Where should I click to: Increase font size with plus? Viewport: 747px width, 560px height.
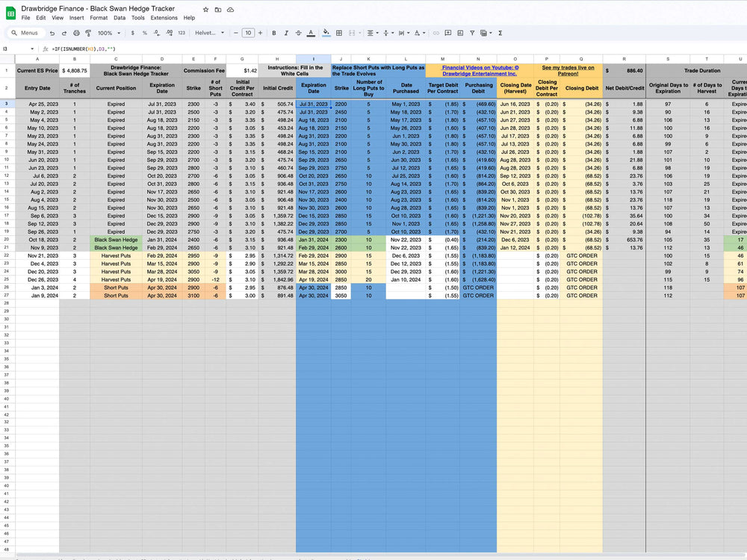[260, 34]
